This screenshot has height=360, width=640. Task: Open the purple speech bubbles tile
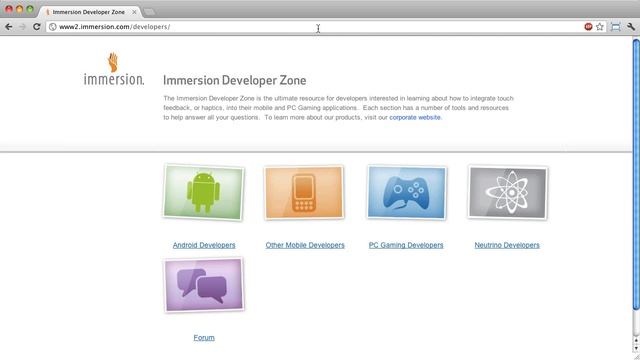204,284
